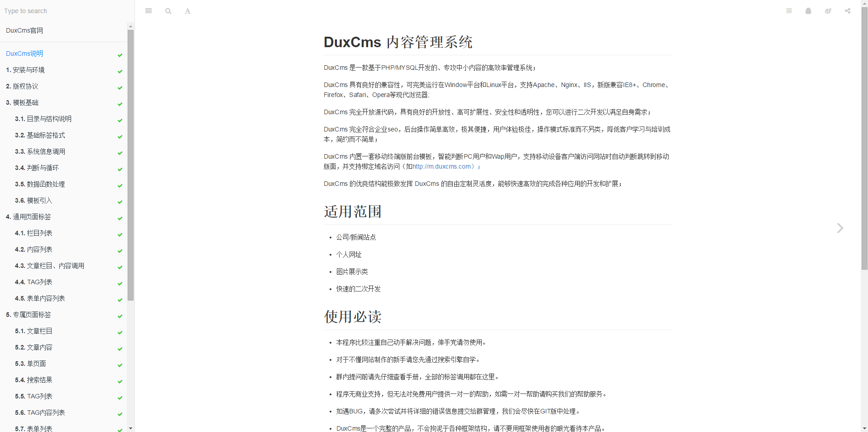Toggle the sidebar table of contents

149,11
